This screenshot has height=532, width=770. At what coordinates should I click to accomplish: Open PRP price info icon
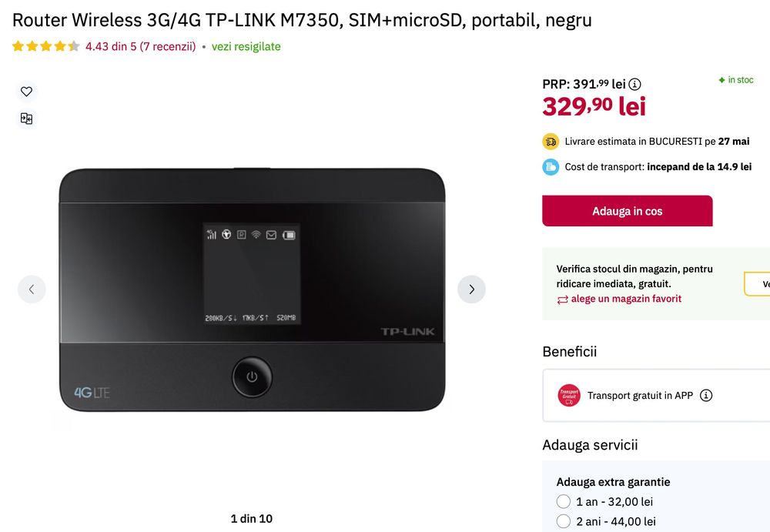click(x=635, y=84)
